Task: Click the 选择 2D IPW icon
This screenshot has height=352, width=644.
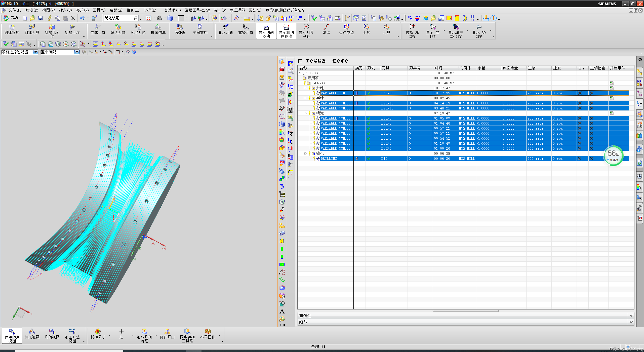Action: pyautogui.click(x=412, y=31)
